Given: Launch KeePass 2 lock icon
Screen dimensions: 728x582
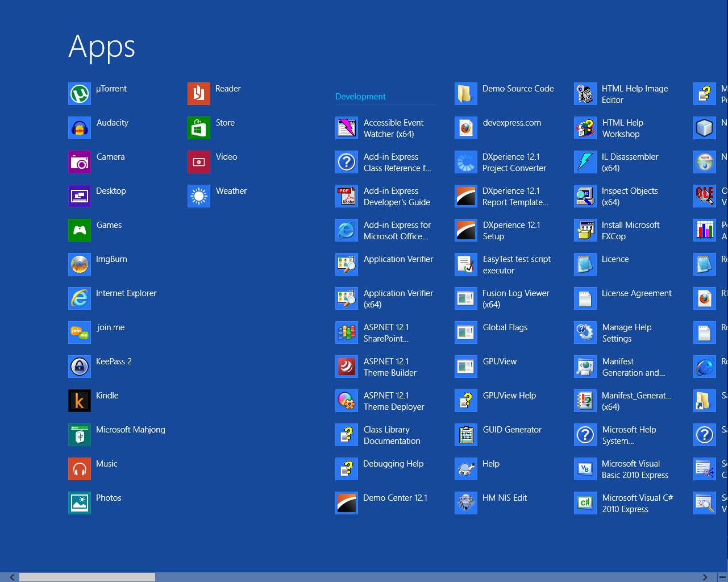Looking at the screenshot, I should tap(80, 367).
